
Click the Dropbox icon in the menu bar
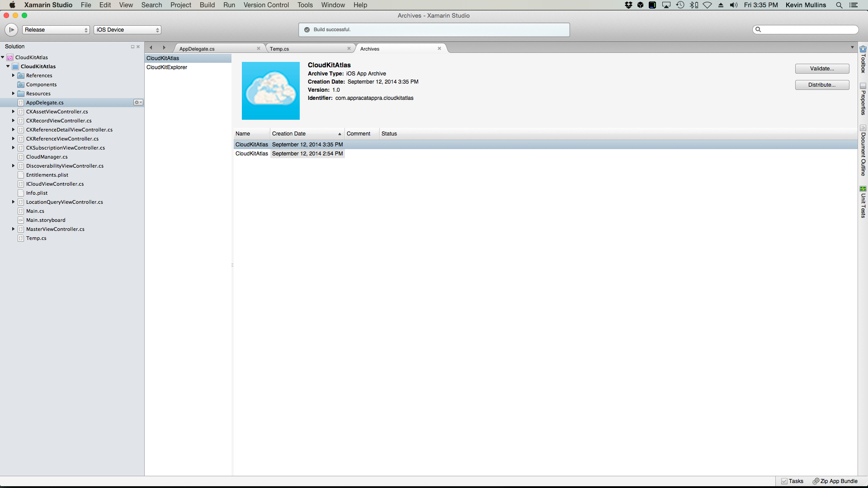[628, 5]
